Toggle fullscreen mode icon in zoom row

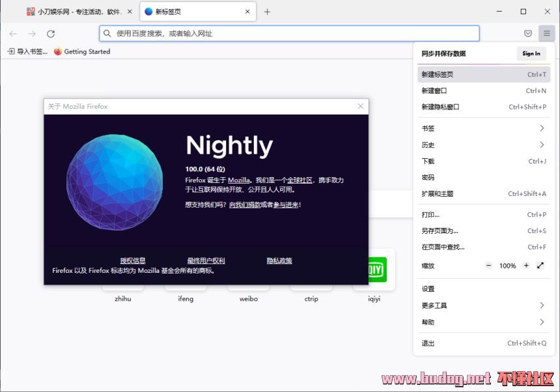540,266
